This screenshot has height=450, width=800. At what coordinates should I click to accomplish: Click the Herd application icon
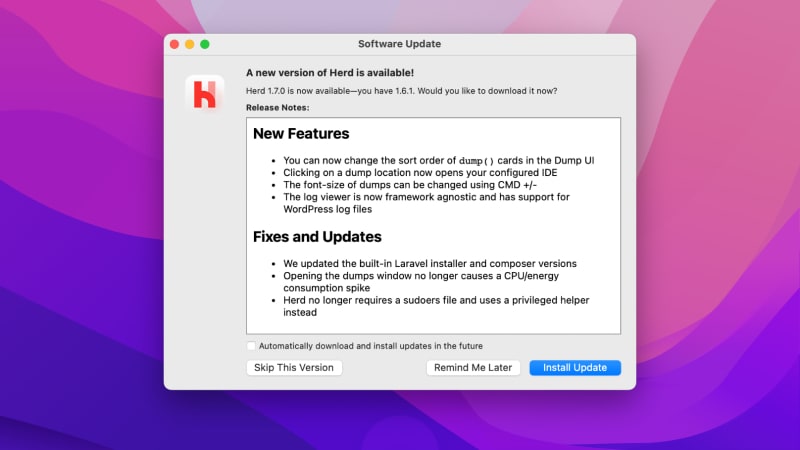point(208,93)
